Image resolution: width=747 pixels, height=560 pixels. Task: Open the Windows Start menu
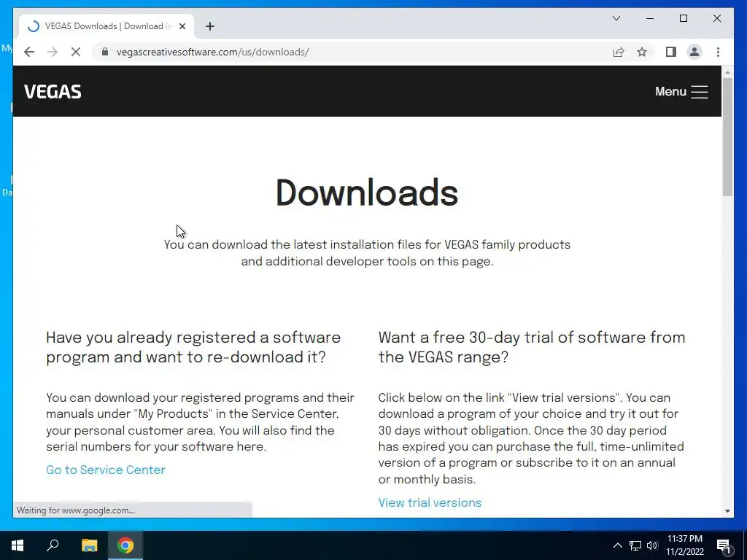[18, 545]
